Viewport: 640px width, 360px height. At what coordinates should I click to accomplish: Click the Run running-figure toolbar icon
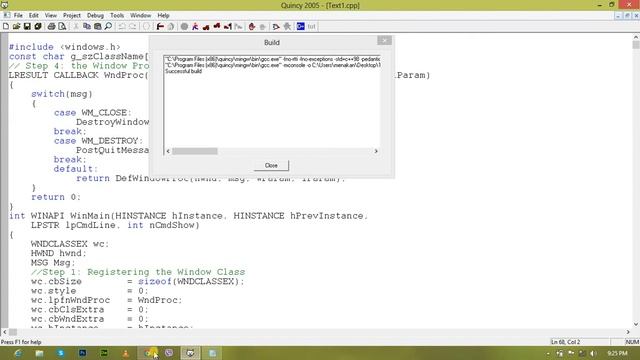(x=195, y=27)
